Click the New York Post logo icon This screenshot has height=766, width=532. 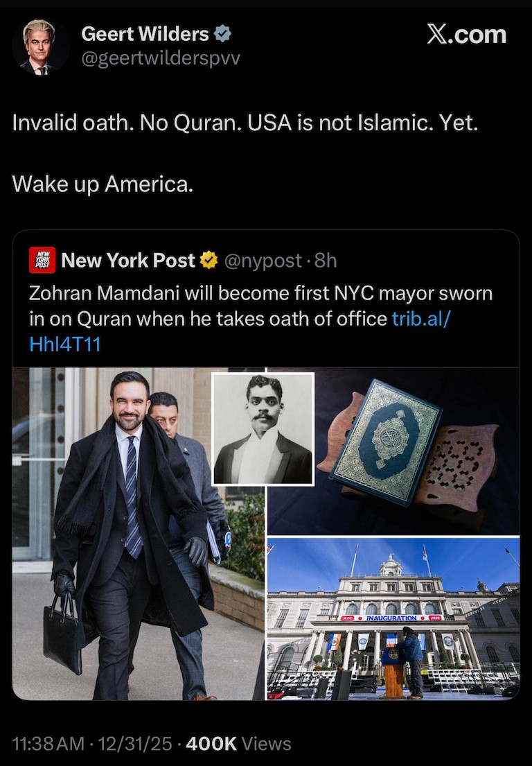point(42,260)
